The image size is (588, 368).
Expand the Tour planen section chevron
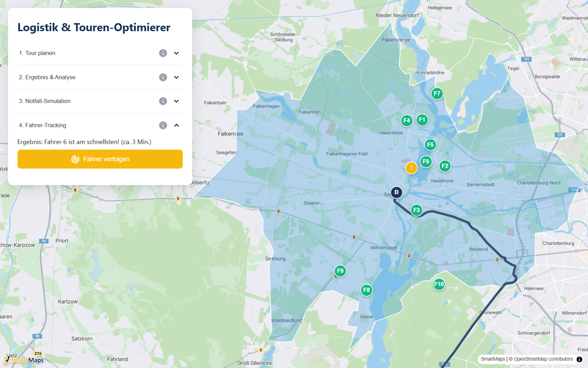[176, 53]
